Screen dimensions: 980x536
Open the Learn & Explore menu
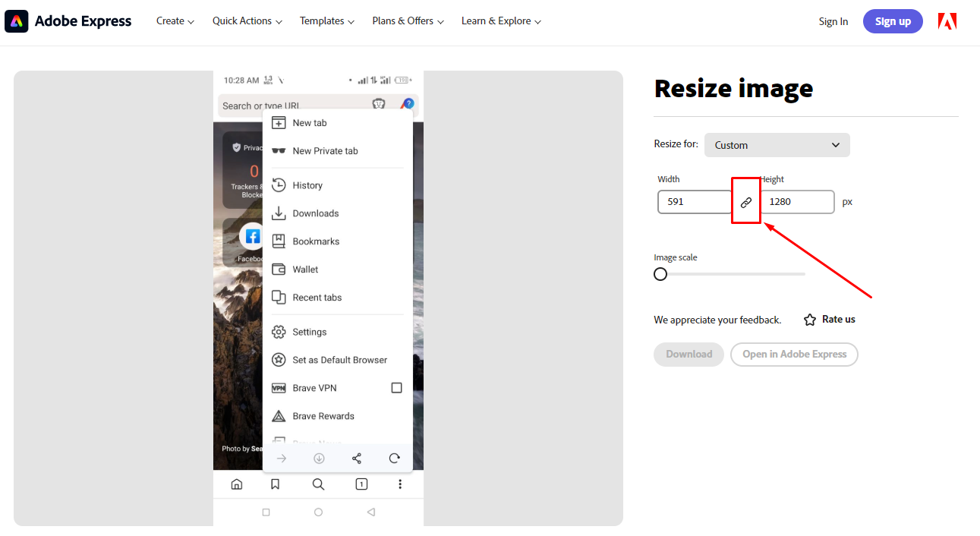pos(500,20)
